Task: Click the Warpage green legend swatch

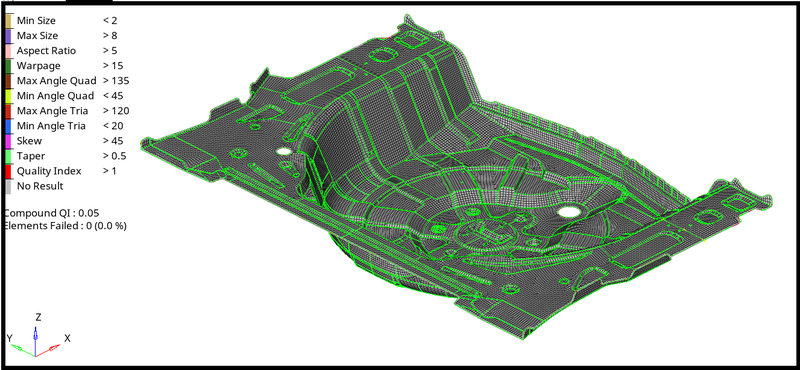Action: [8, 66]
